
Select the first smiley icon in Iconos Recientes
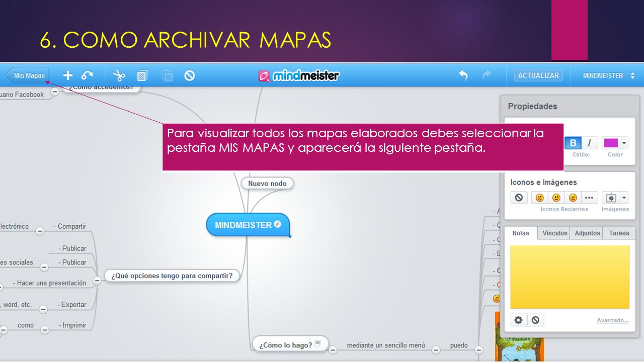point(540,198)
